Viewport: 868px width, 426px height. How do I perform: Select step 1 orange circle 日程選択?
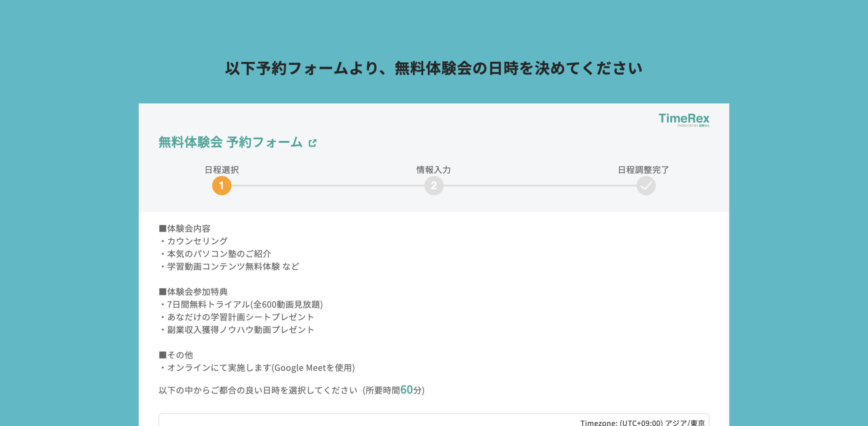(x=222, y=186)
